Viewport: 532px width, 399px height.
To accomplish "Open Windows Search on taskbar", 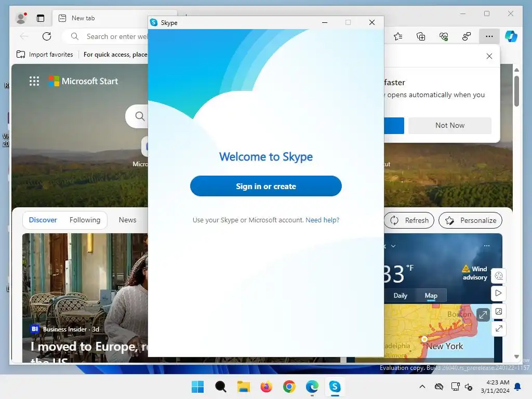I will 220,387.
